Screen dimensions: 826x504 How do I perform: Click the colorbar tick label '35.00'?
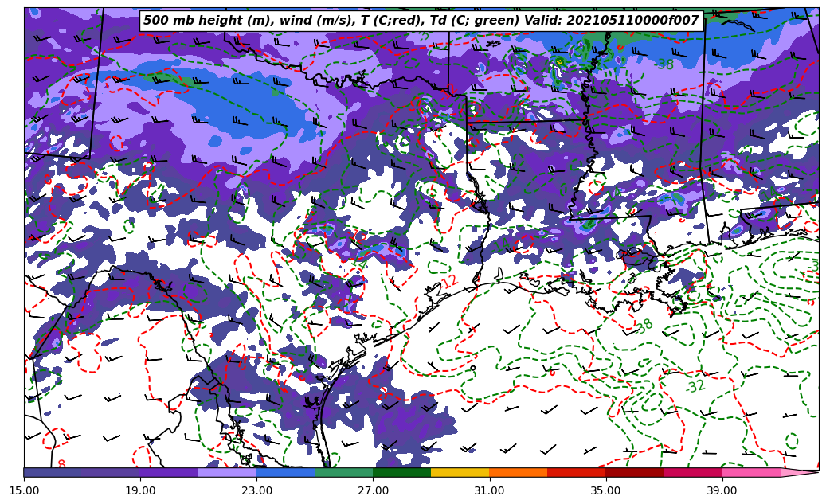[x=606, y=490]
